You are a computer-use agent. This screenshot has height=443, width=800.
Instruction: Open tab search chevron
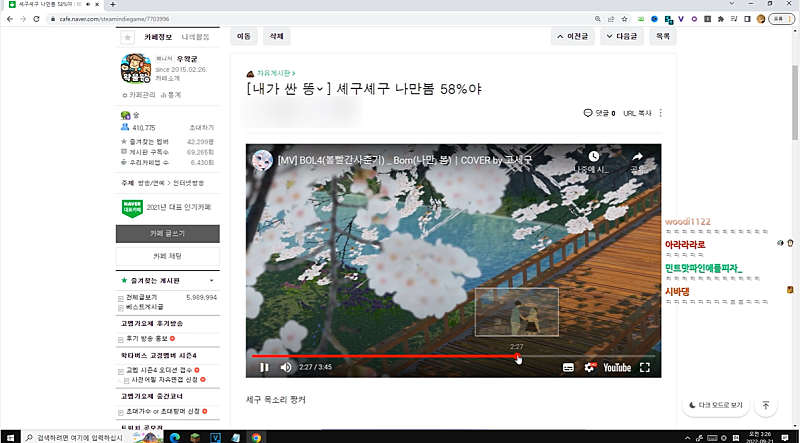click(x=731, y=4)
